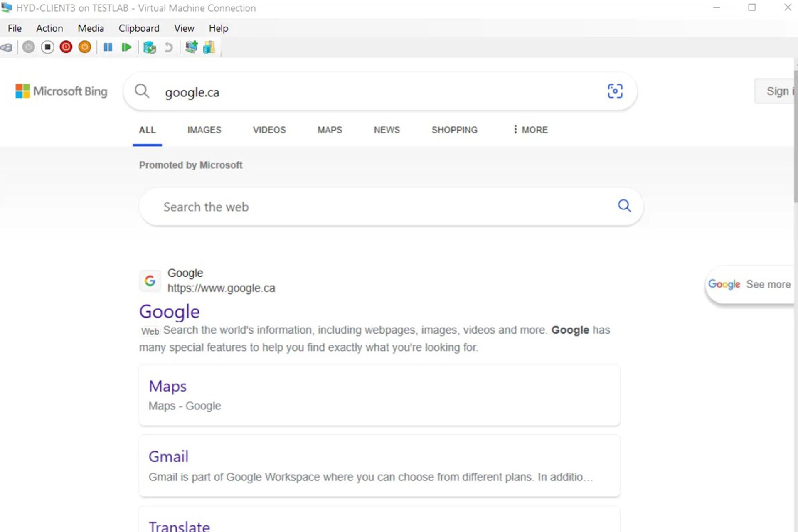Open the Maps sublink
This screenshot has height=532, width=798.
pos(167,386)
